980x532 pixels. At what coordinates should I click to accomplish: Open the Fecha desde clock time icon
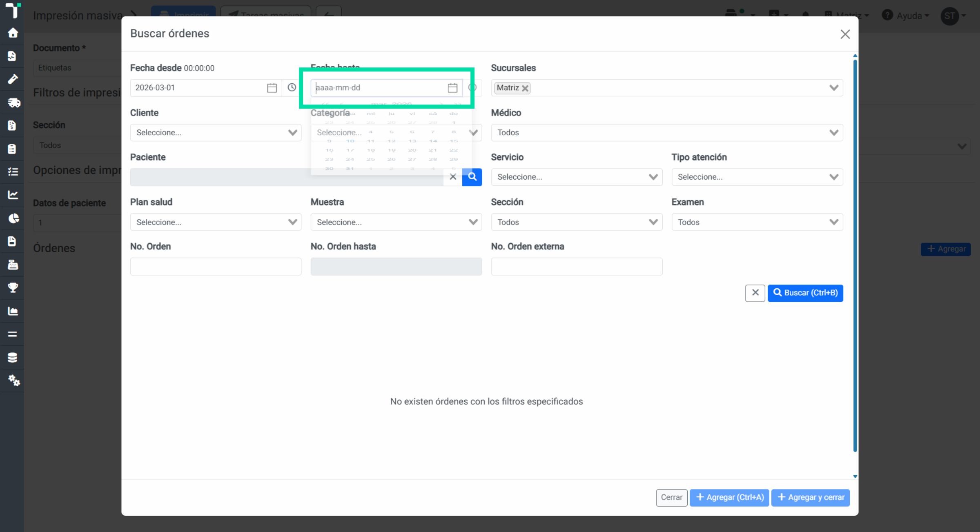click(x=292, y=87)
